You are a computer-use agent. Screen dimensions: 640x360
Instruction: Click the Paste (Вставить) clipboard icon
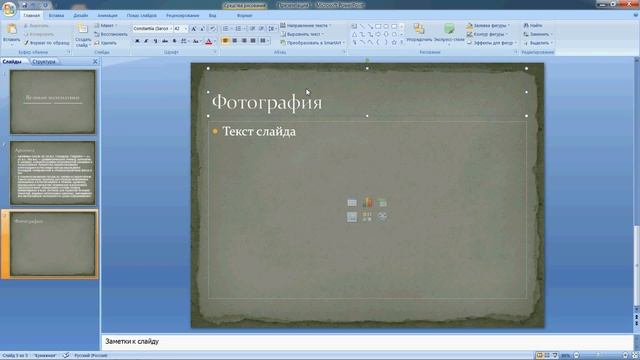click(12, 29)
